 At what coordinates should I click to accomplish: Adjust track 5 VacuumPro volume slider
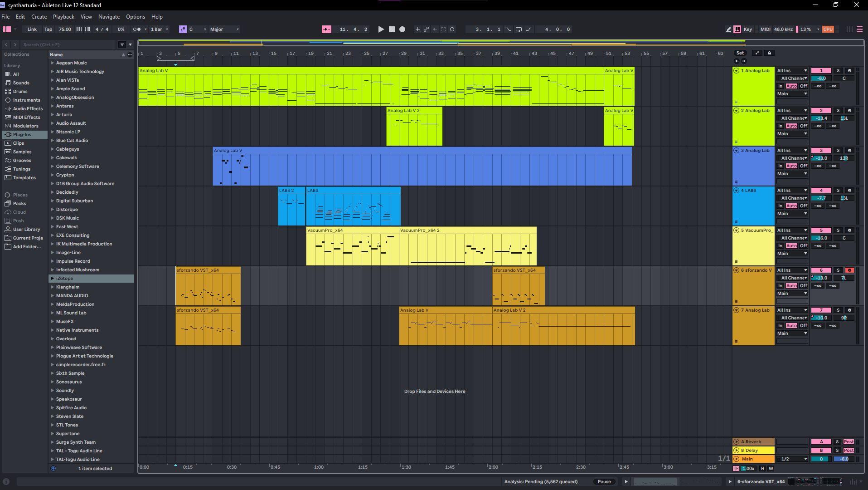point(821,238)
